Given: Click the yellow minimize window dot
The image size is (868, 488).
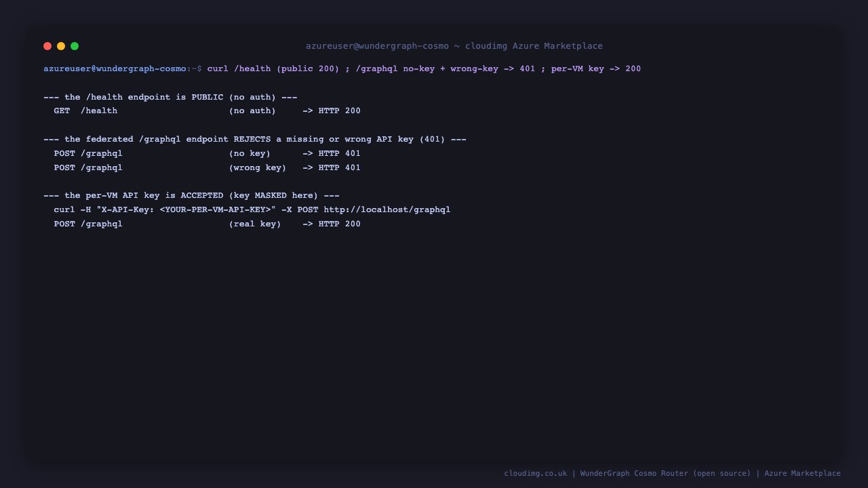Looking at the screenshot, I should [61, 46].
